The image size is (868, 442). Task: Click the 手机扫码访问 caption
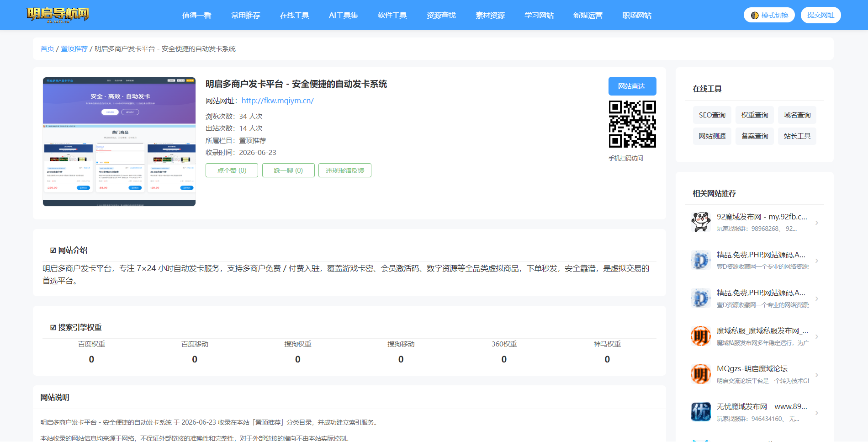point(625,158)
